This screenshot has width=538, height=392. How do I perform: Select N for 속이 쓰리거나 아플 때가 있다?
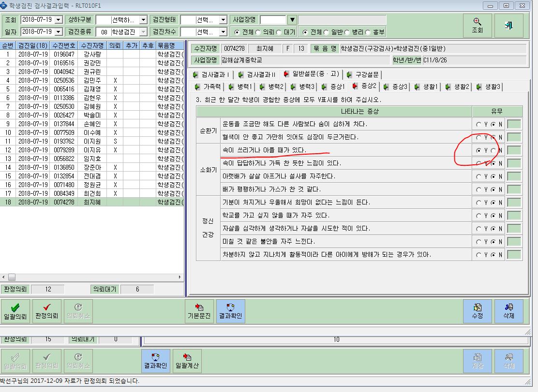pyautogui.click(x=493, y=150)
